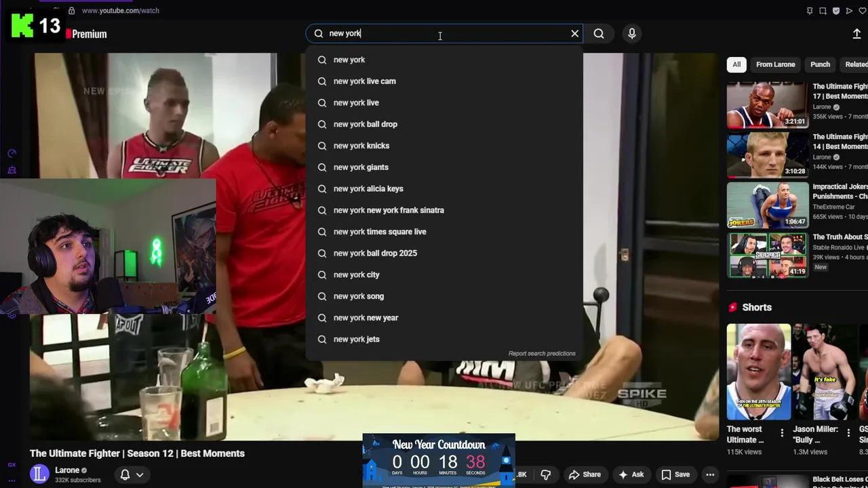Screen dimensions: 868x488
Task: Click the browser snapshot capture icon
Action: [823, 11]
